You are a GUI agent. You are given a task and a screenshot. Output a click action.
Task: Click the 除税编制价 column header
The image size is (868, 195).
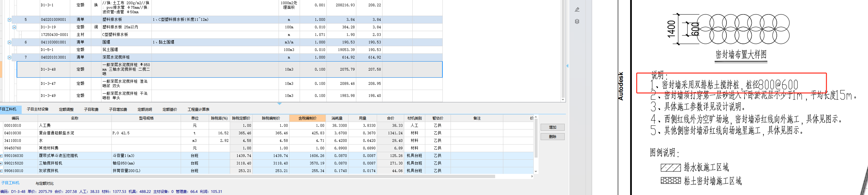271,118
